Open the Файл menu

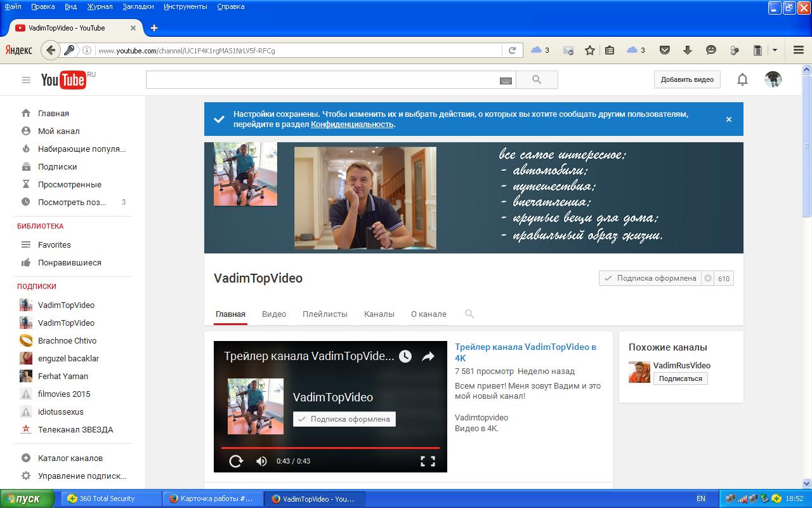coord(13,6)
